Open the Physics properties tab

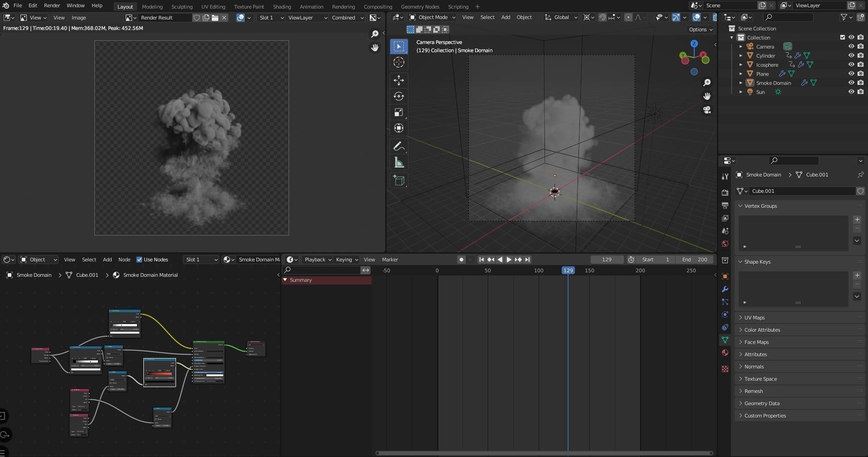pyautogui.click(x=725, y=314)
